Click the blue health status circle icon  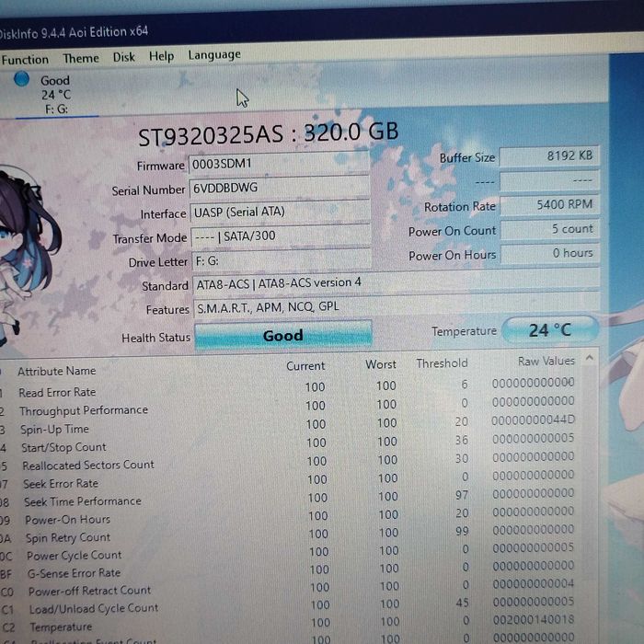(21, 79)
